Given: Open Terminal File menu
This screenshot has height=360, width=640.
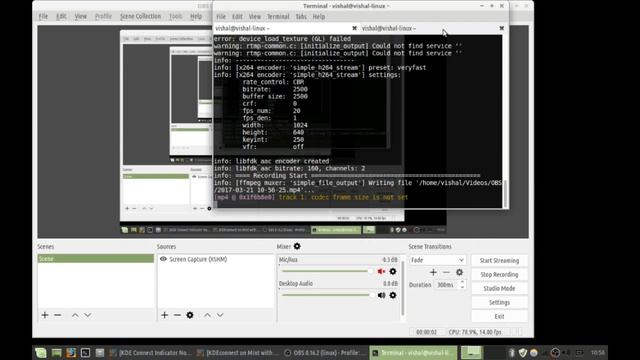Looking at the screenshot, I should pyautogui.click(x=221, y=17).
